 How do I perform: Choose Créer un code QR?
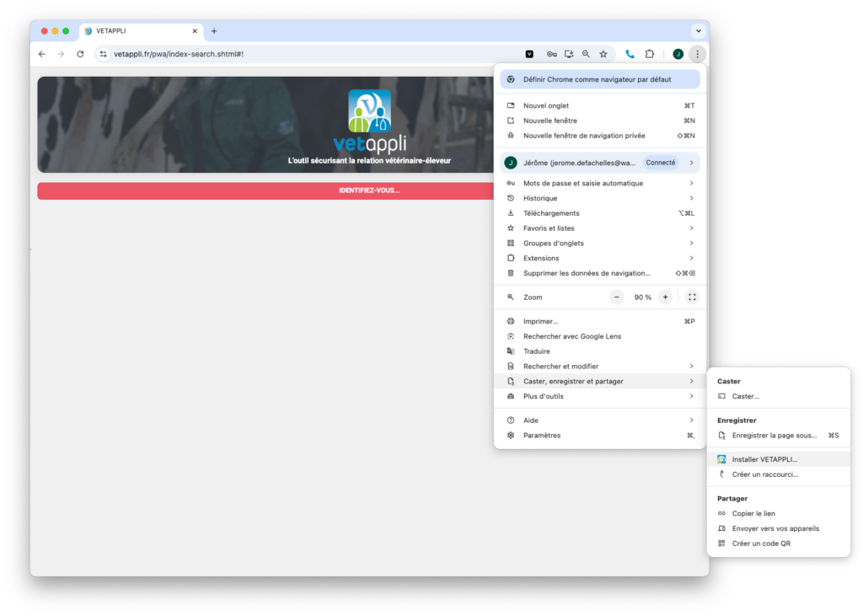tap(761, 544)
